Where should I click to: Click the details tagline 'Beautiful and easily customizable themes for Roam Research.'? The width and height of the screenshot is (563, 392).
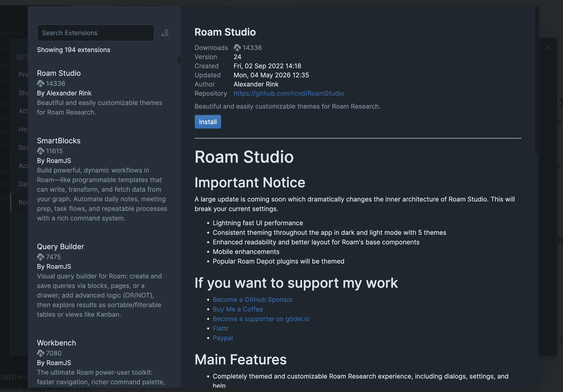(x=287, y=107)
